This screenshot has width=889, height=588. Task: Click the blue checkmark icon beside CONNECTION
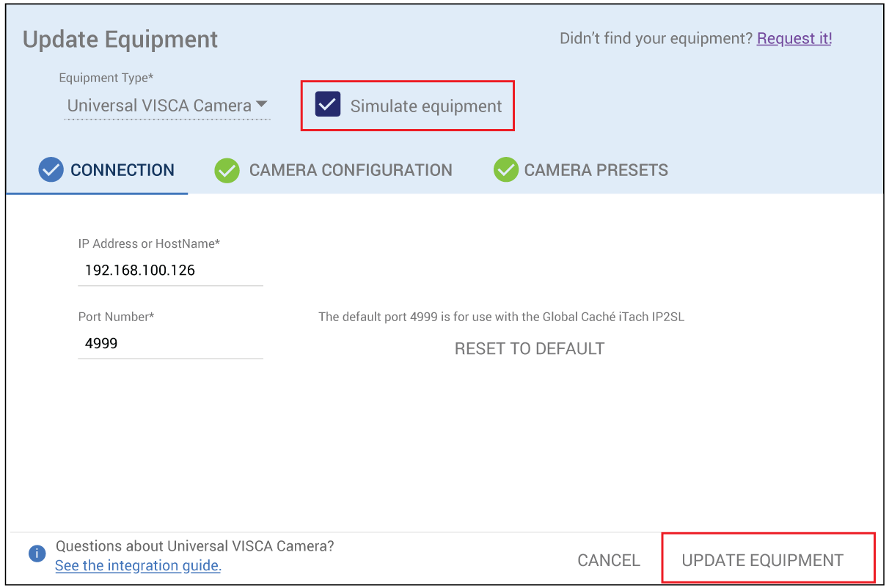click(51, 170)
